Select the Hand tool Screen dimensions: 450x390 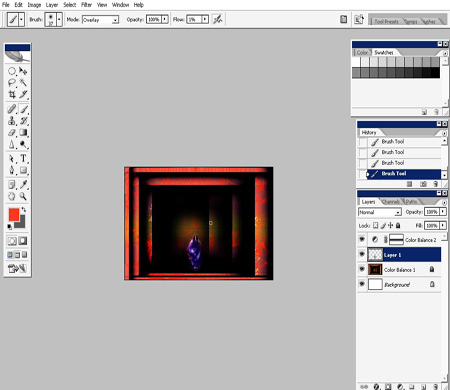click(12, 196)
